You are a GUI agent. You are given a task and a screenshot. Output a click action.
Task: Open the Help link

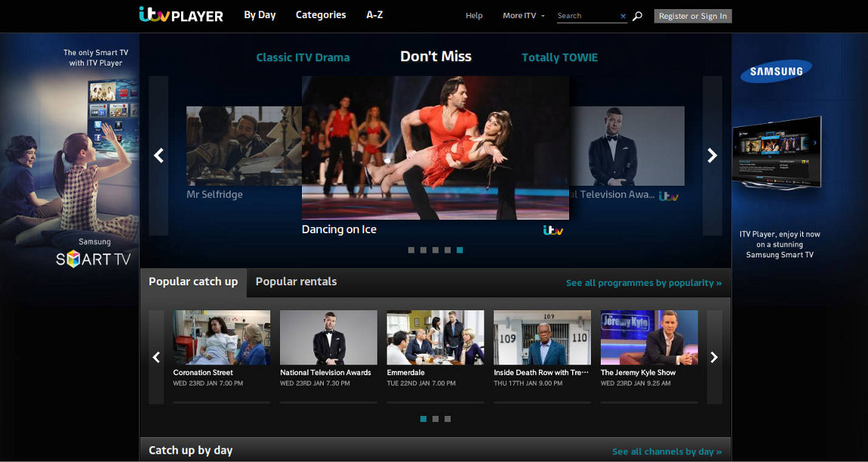tap(475, 16)
